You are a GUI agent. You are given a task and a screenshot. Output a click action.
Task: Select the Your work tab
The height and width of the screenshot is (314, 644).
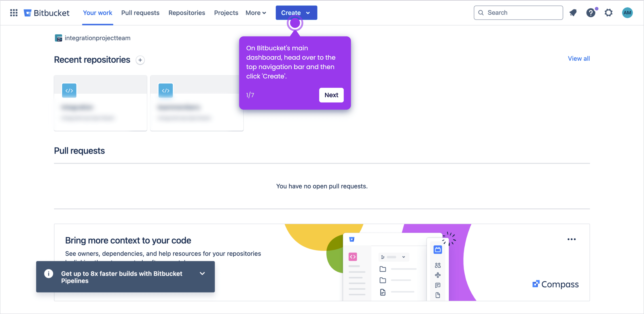click(97, 13)
